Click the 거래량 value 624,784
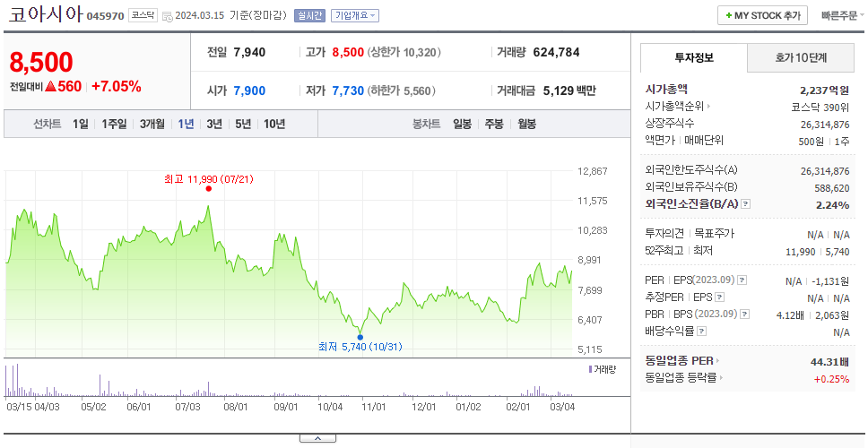The width and height of the screenshot is (868, 448). (556, 53)
